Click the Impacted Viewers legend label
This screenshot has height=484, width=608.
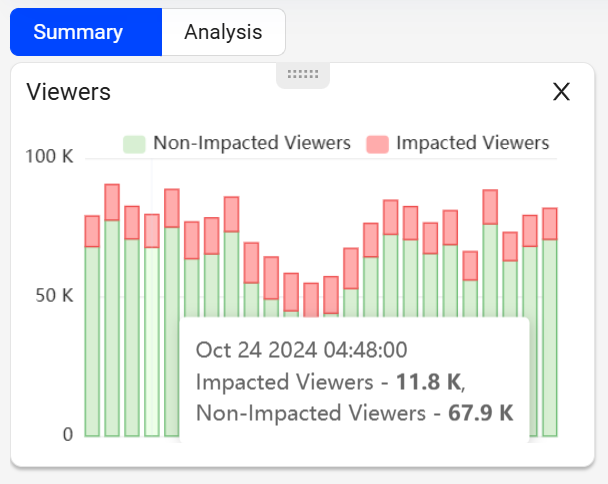pos(473,143)
